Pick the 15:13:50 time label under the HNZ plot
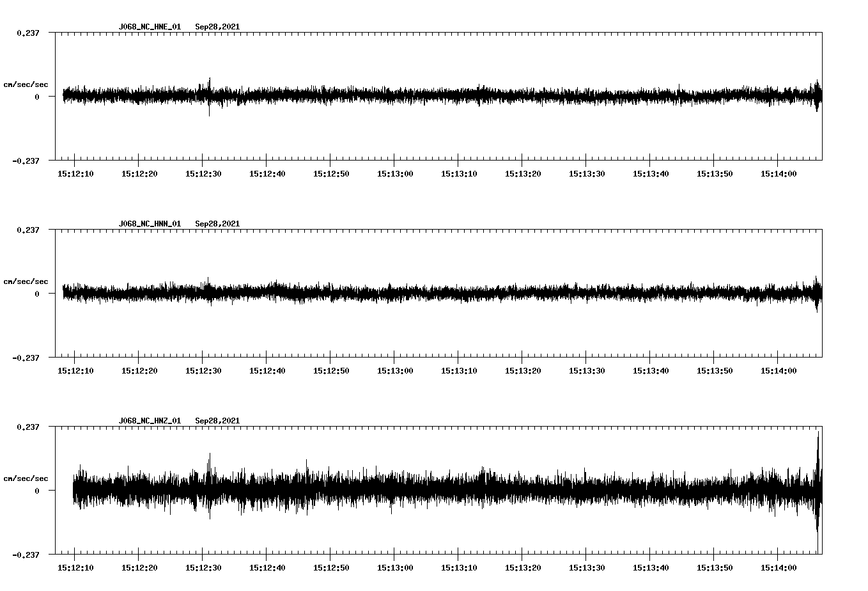The width and height of the screenshot is (868, 591). pyautogui.click(x=715, y=567)
